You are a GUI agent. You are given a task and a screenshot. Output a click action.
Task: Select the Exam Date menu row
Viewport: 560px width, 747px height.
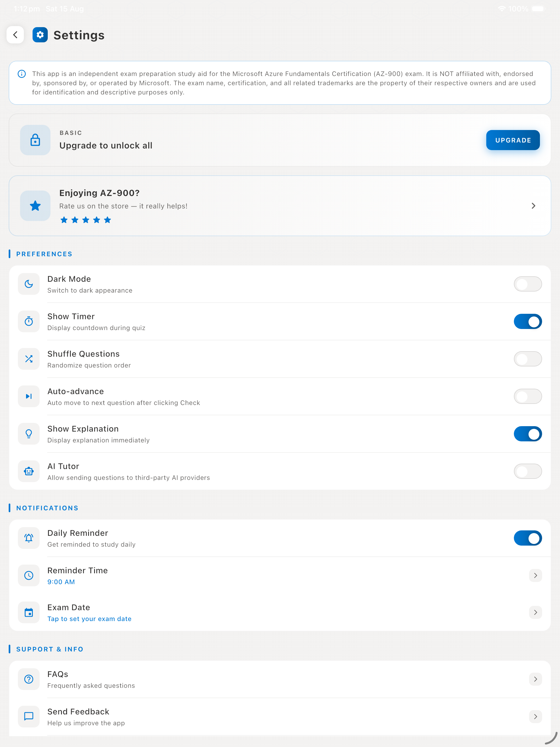[280, 613]
